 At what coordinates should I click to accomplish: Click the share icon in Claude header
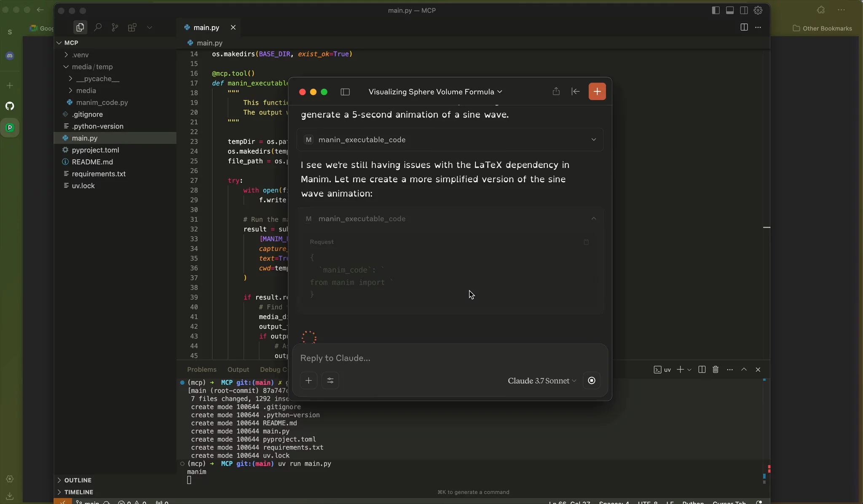point(556,91)
